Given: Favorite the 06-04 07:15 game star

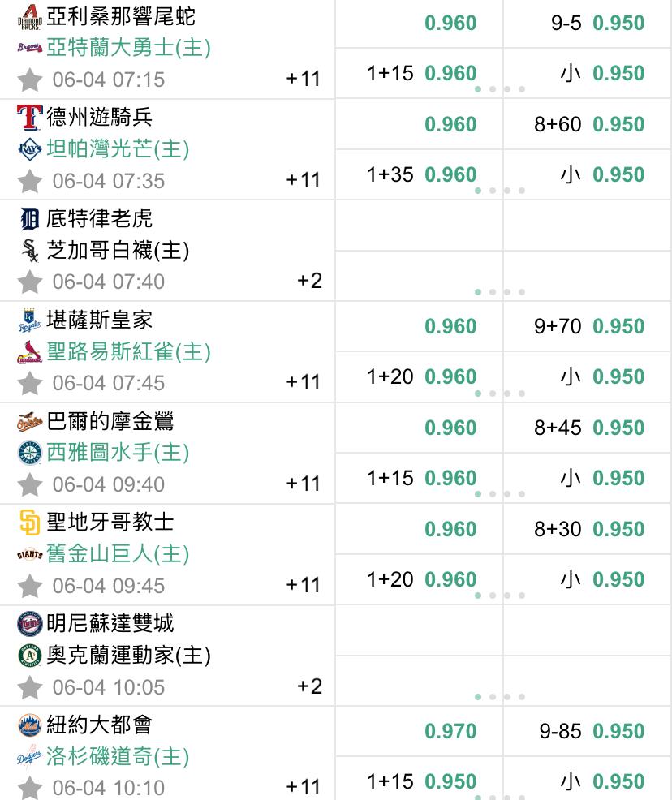Looking at the screenshot, I should (29, 80).
